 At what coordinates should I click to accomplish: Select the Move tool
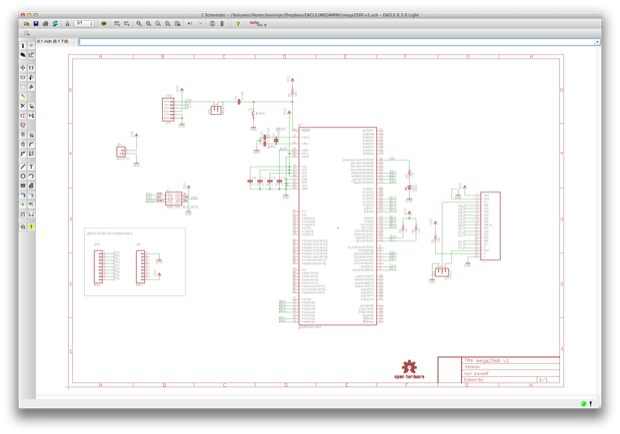click(x=23, y=68)
